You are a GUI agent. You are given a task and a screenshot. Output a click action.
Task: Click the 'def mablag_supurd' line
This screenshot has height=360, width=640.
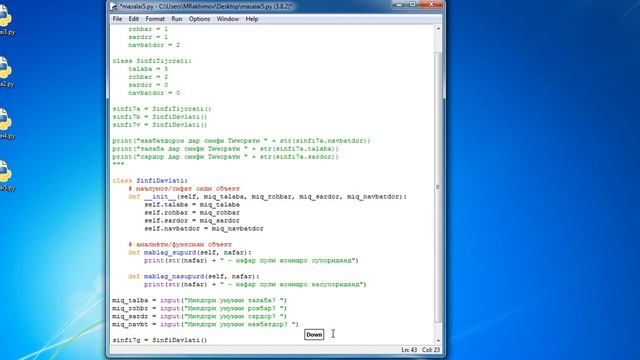190,252
